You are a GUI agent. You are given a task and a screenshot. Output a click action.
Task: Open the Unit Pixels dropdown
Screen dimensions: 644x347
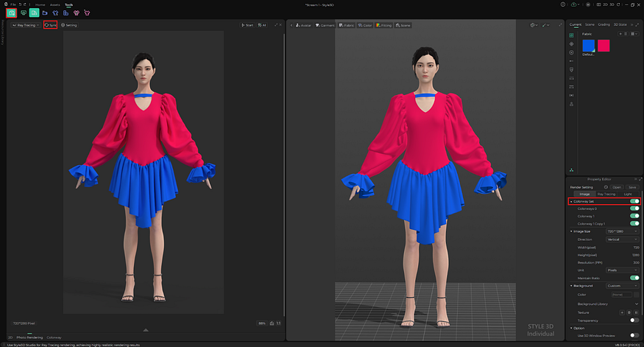coord(623,270)
